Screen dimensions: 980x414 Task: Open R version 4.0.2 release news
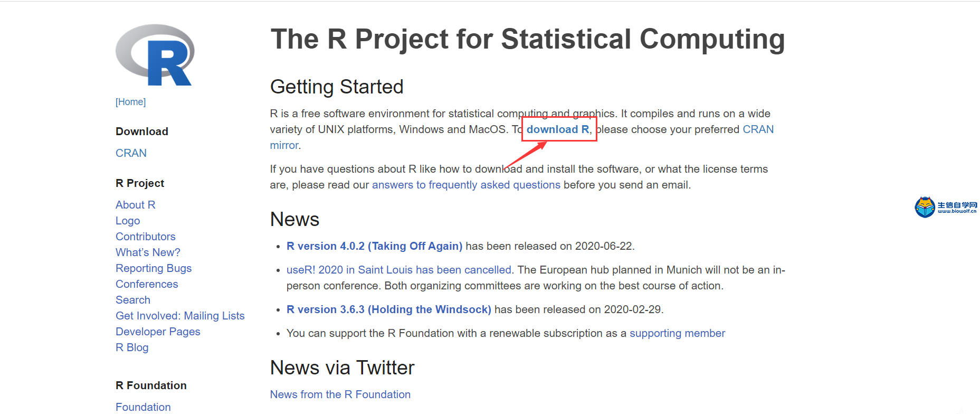tap(374, 246)
